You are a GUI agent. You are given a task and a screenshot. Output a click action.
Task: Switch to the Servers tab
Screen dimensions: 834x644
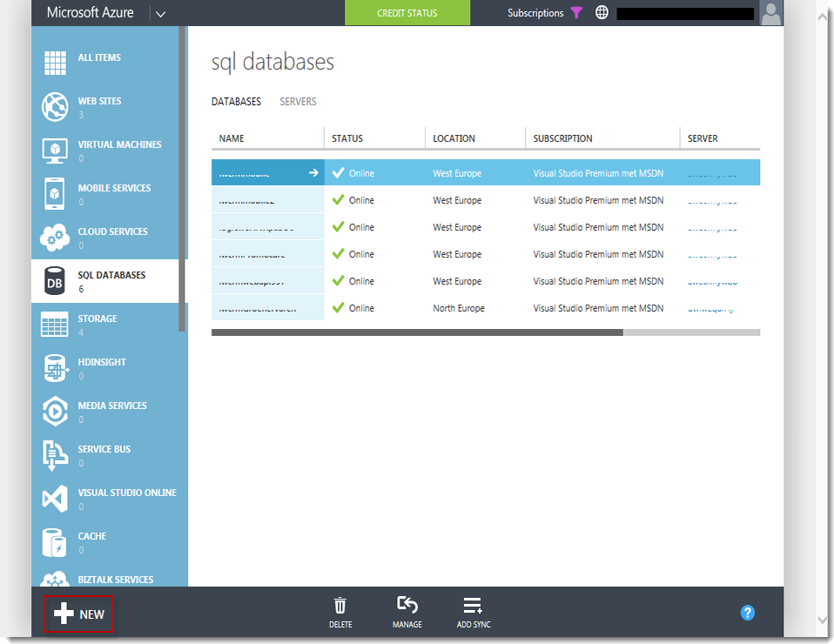click(298, 102)
